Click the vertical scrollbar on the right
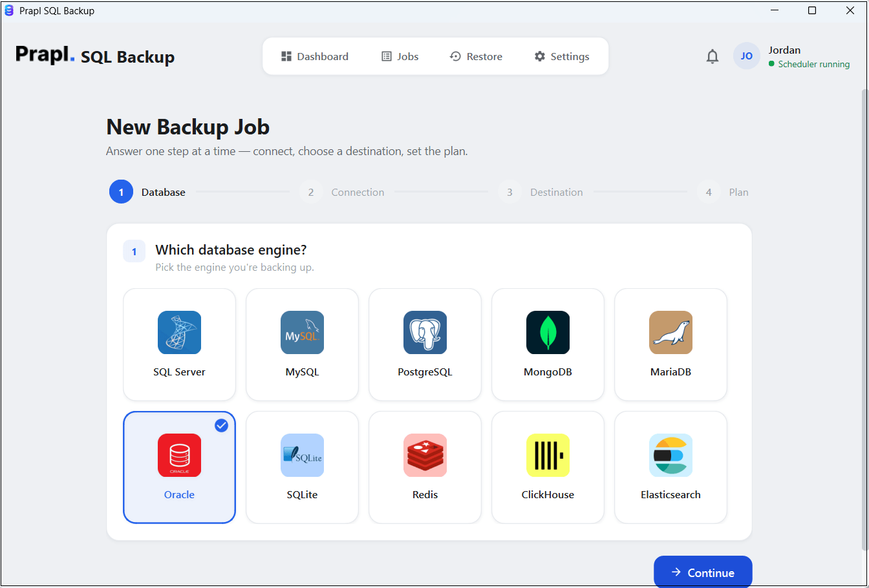This screenshot has width=869, height=588. (x=864, y=320)
